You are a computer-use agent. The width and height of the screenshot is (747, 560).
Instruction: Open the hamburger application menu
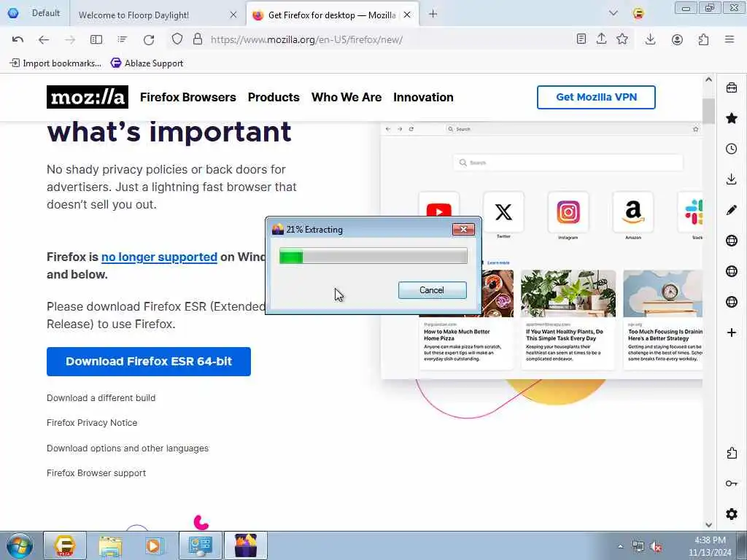point(729,39)
